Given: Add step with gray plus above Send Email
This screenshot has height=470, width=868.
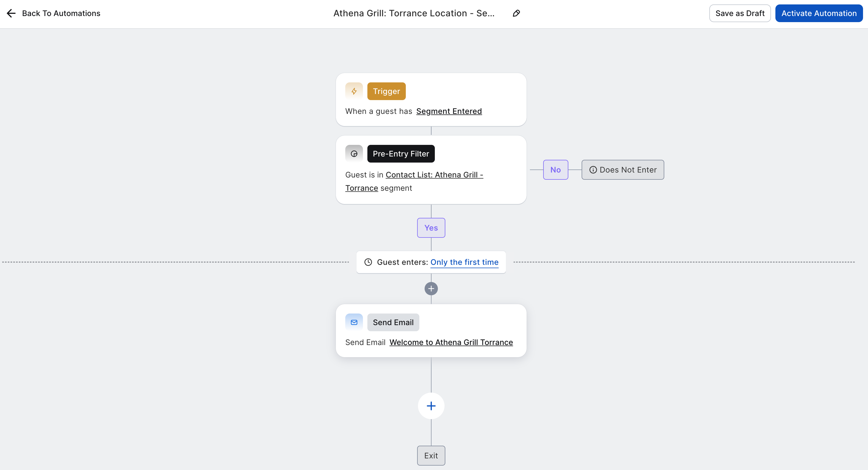Looking at the screenshot, I should [x=431, y=288].
